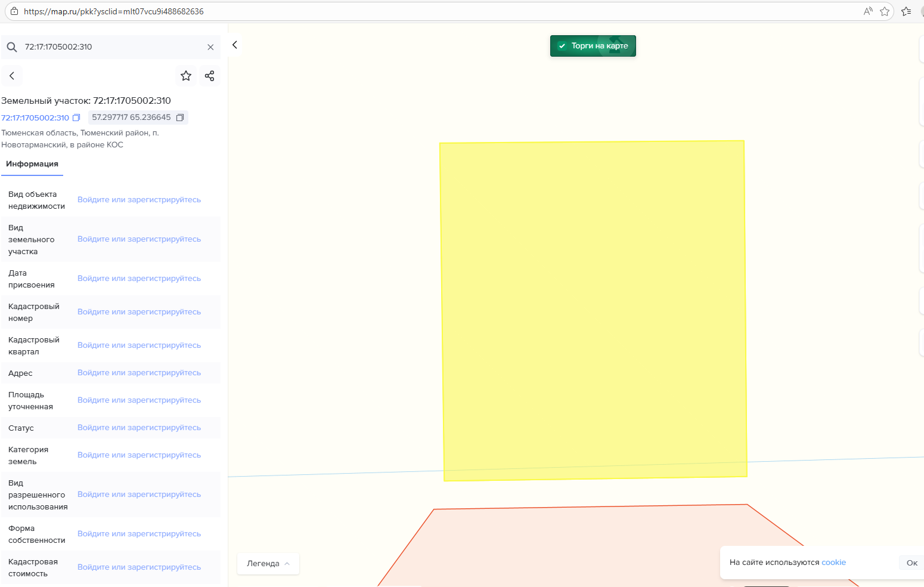Image resolution: width=924 pixels, height=587 pixels.
Task: Click the blue cadastral number link
Action: point(35,118)
